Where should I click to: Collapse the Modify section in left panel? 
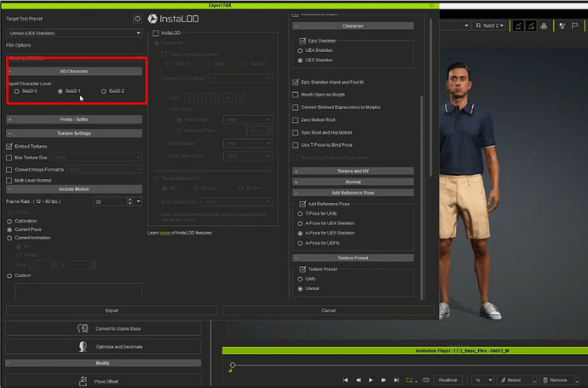[x=103, y=363]
